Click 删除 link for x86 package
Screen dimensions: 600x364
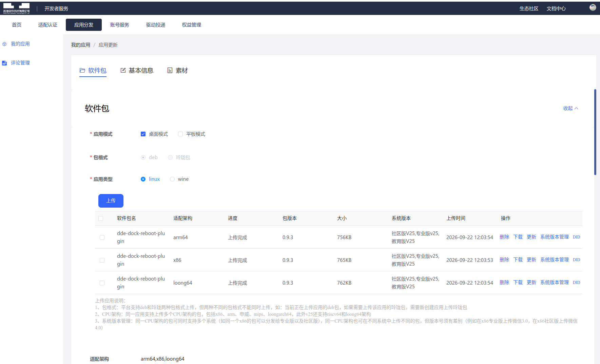(x=504, y=260)
